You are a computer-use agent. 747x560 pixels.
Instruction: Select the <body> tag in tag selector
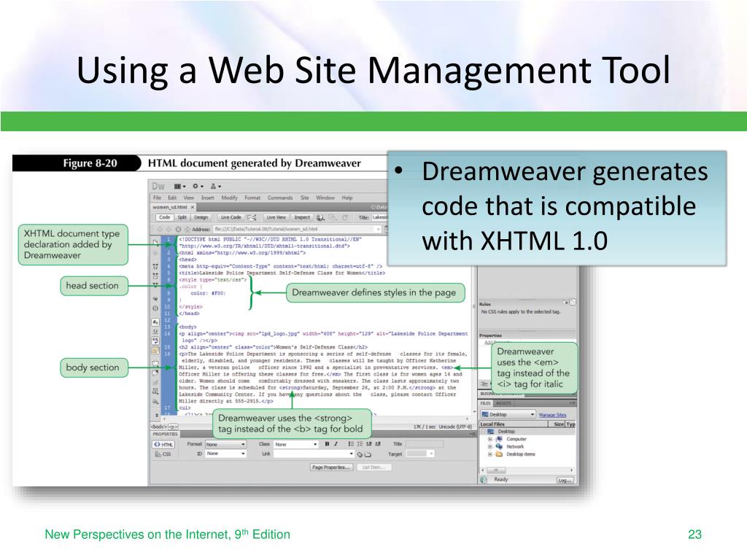(159, 427)
